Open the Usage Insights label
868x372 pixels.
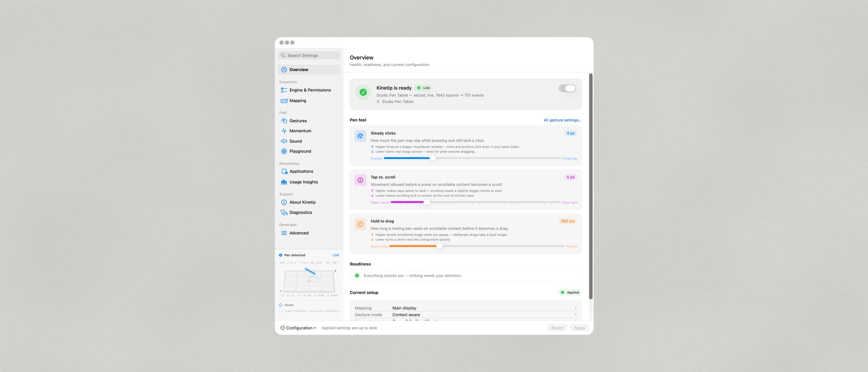tap(303, 182)
